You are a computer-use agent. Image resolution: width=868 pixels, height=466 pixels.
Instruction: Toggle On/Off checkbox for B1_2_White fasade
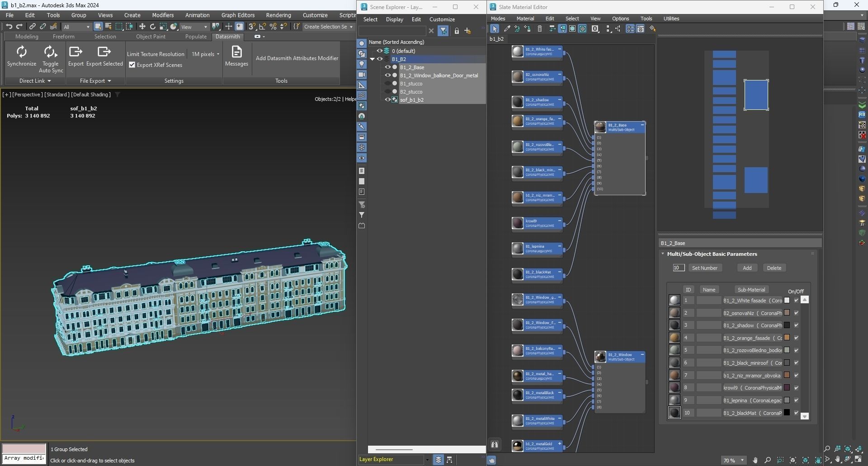tap(796, 301)
